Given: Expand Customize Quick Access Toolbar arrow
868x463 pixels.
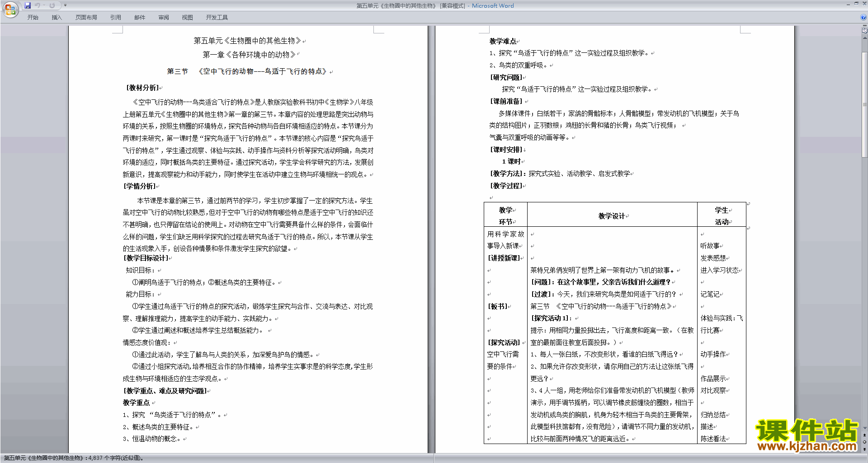Looking at the screenshot, I should [65, 5].
